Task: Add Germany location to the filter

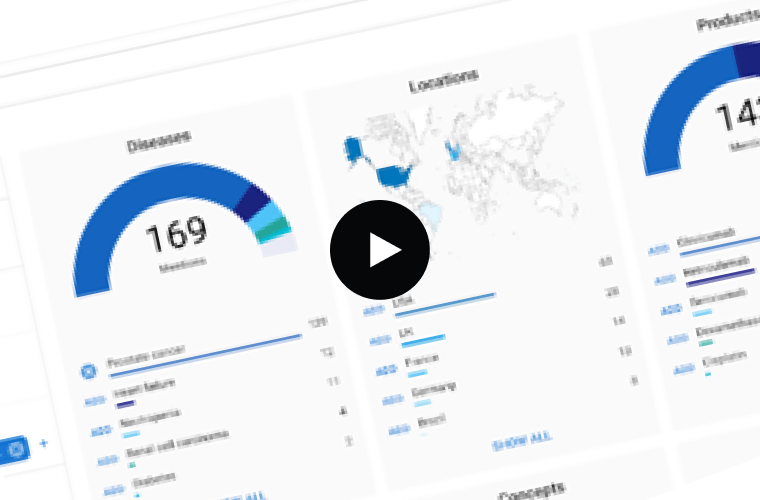Action: pos(392,400)
